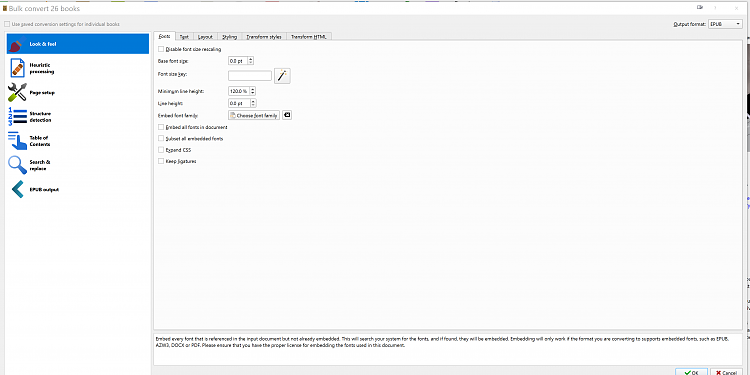Viewport: 750px width, 375px height.
Task: Check Subset all embedded fonts
Action: point(161,138)
